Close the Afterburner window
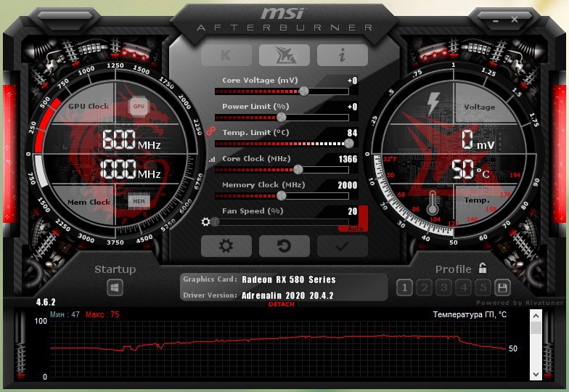 [x=515, y=19]
